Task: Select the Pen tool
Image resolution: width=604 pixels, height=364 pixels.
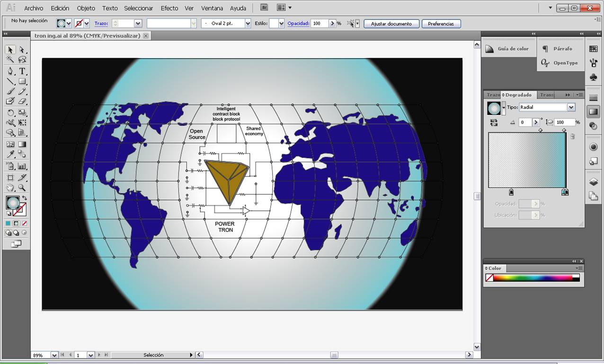Action: pyautogui.click(x=10, y=71)
